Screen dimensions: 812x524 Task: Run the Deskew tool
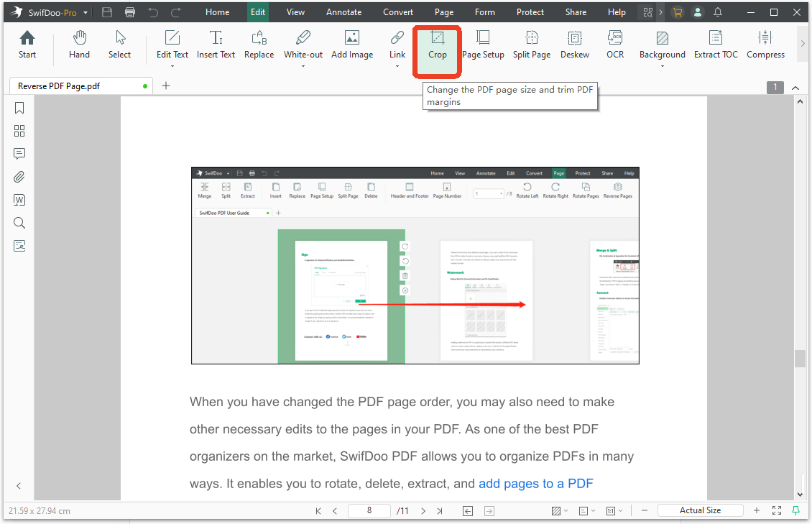pyautogui.click(x=575, y=45)
